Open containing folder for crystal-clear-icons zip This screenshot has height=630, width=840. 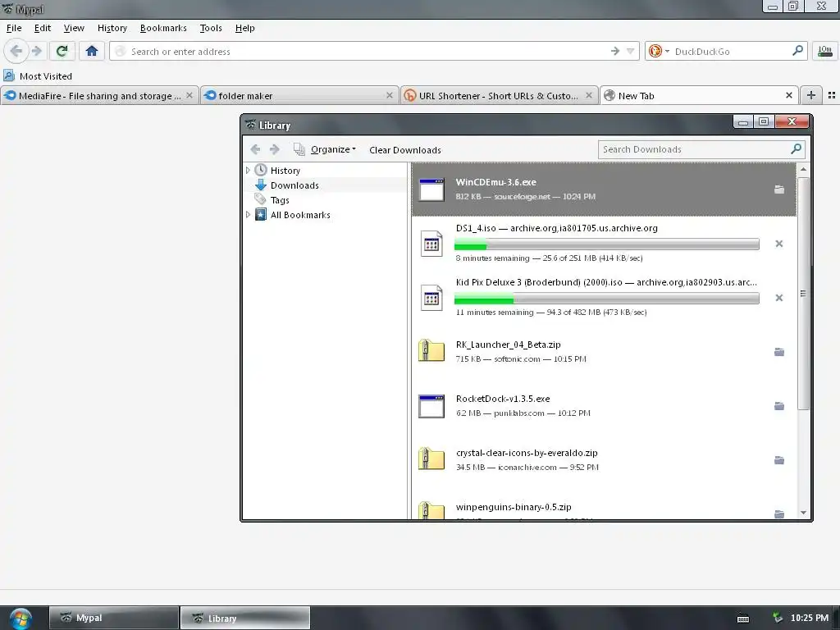point(779,460)
